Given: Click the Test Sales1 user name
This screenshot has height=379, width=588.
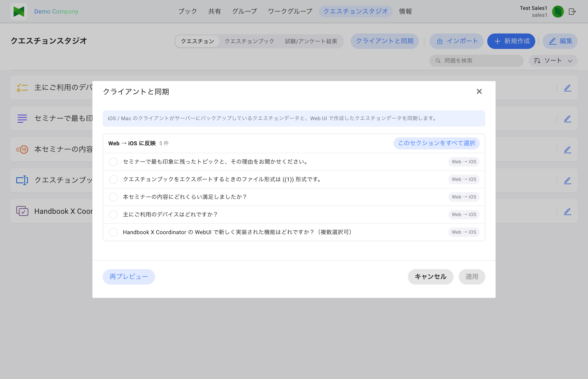Looking at the screenshot, I should click(x=533, y=8).
